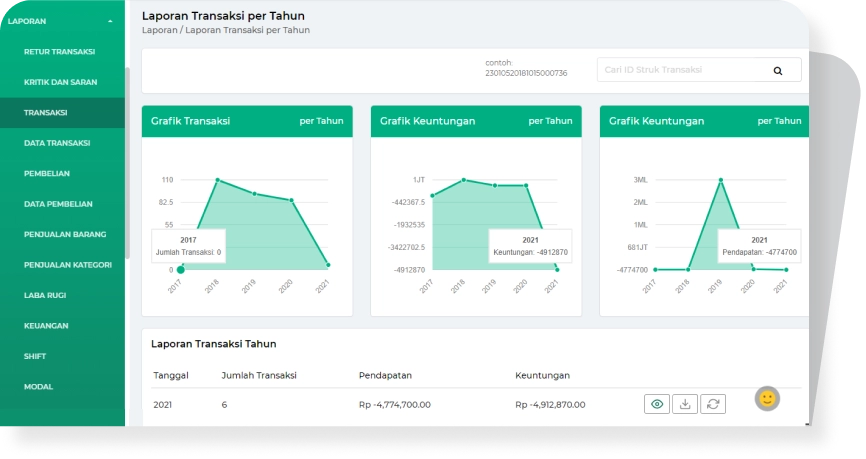
Task: Select Shift from the sidebar
Action: pyautogui.click(x=35, y=356)
